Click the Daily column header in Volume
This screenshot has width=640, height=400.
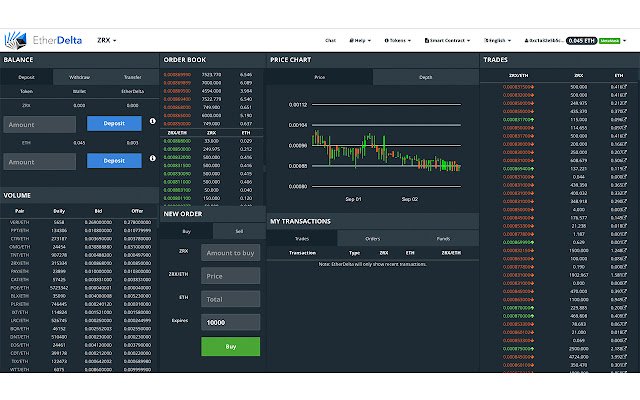[59, 211]
